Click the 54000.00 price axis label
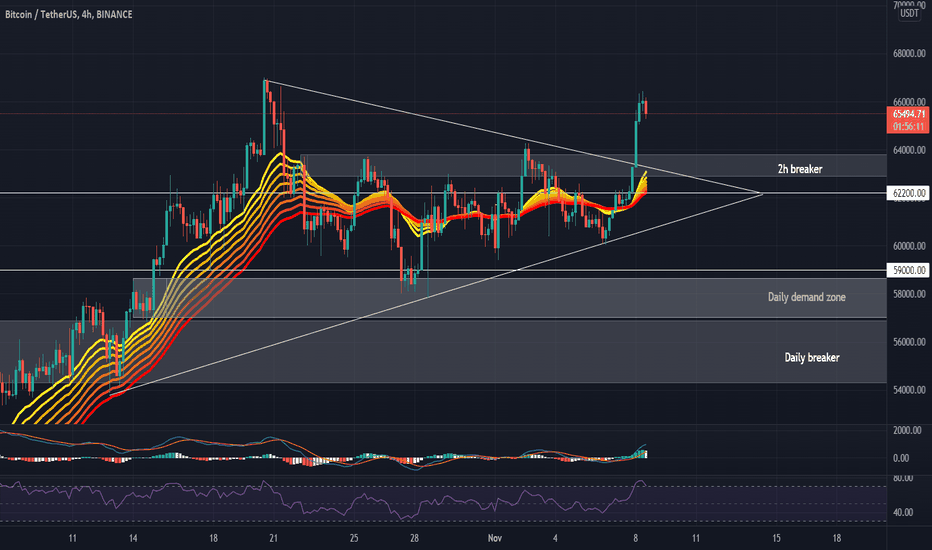 pos(909,390)
